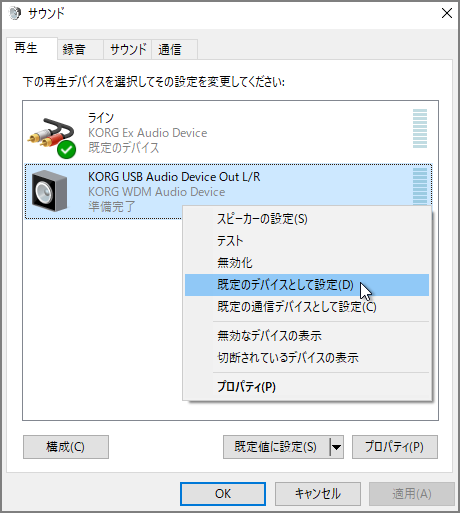This screenshot has height=513, width=460.
Task: Expand the 既定値に設定 dropdown arrow
Action: click(x=337, y=447)
